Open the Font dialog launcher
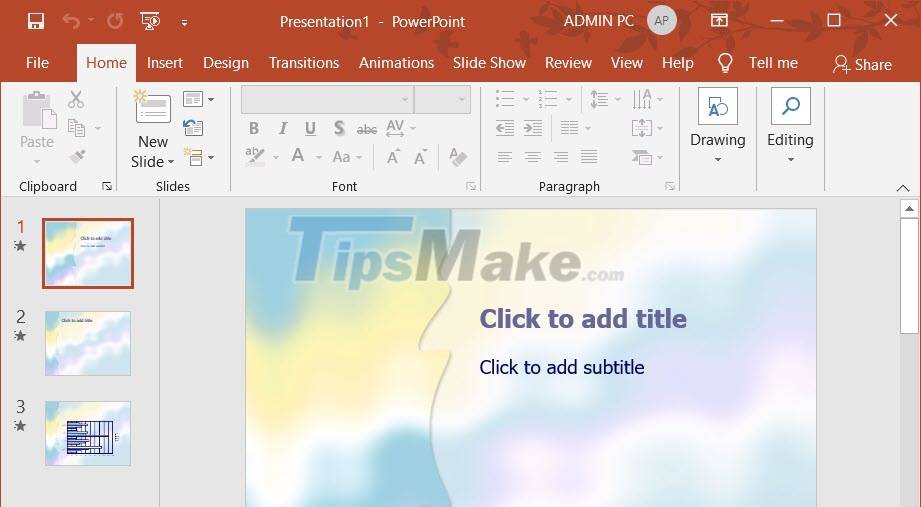 tap(470, 186)
